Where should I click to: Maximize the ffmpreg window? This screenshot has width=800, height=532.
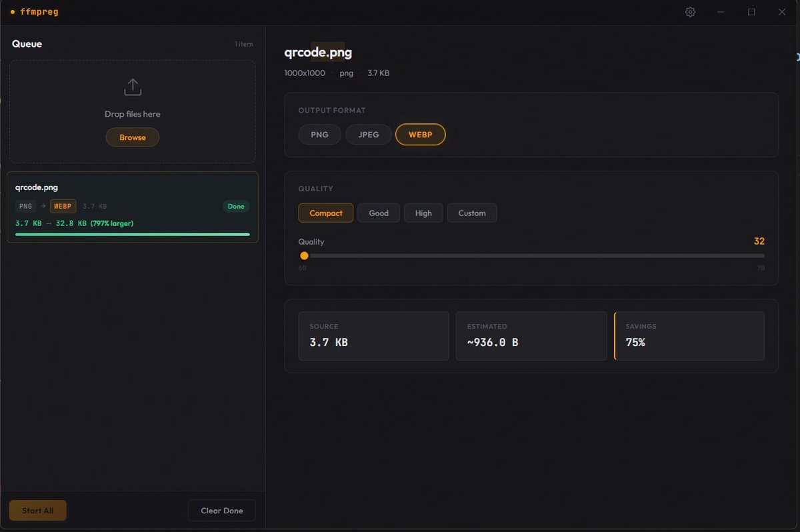click(x=751, y=12)
